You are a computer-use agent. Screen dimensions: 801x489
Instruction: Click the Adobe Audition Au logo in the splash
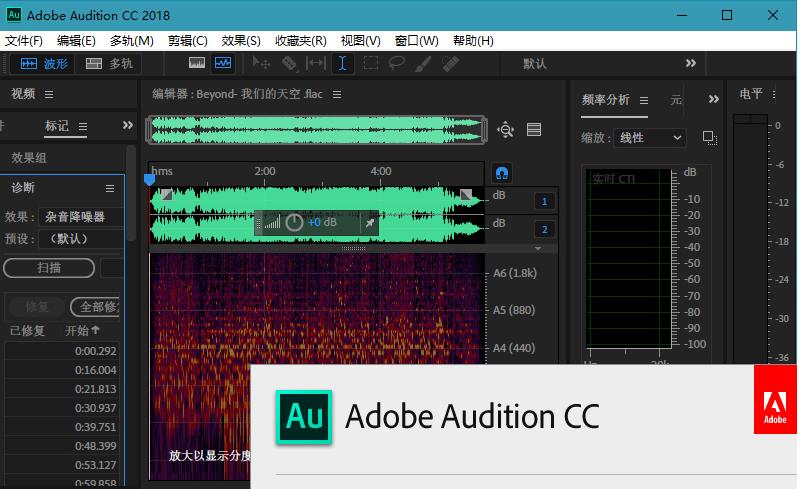(x=304, y=416)
